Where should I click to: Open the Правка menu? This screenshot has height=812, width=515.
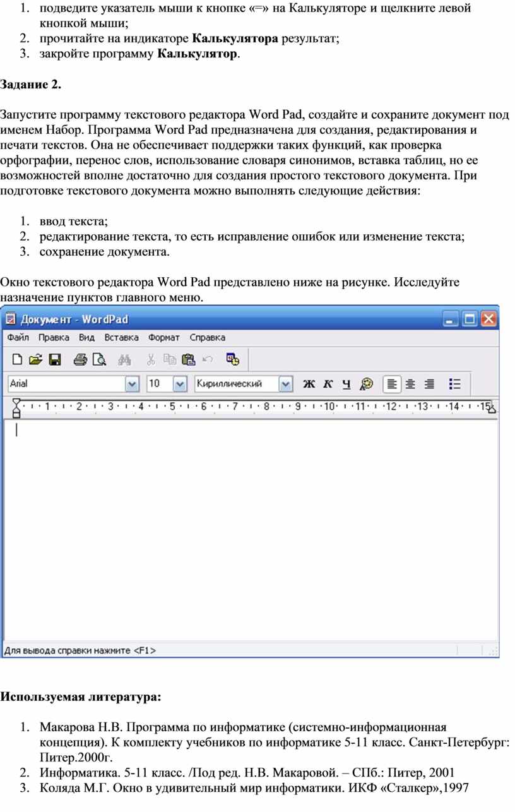point(54,338)
